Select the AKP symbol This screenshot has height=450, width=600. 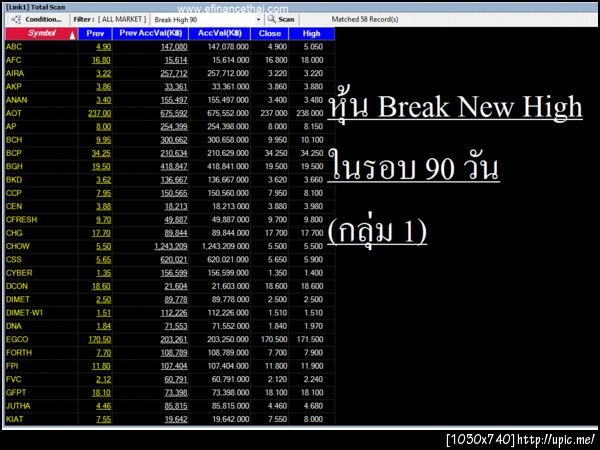[x=14, y=87]
